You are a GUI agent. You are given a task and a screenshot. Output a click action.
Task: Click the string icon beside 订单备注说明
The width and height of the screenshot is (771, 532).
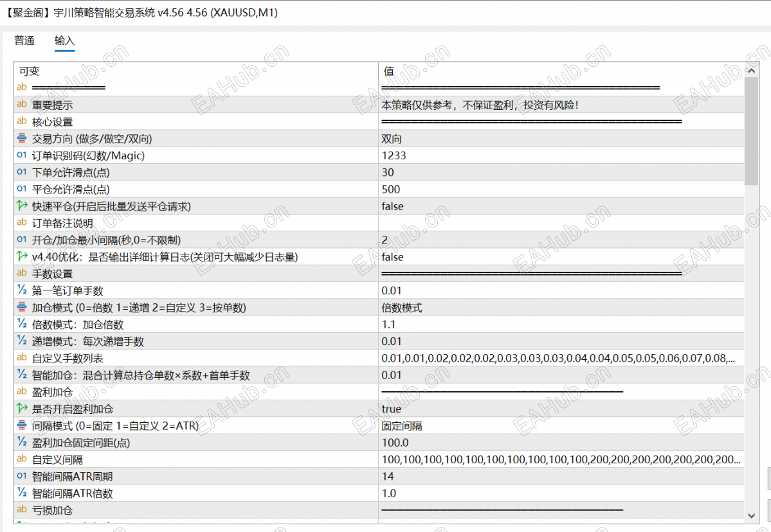(22, 222)
